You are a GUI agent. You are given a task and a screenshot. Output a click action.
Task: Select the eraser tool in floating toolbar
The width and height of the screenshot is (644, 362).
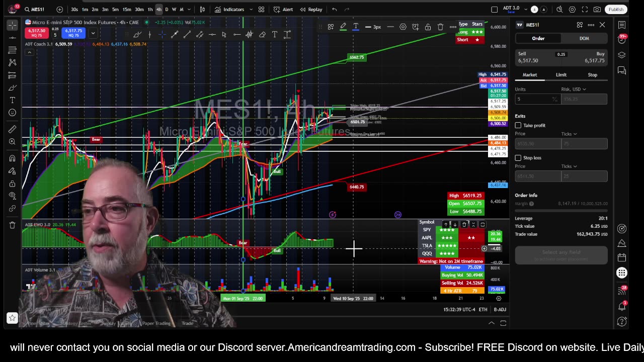262,34
